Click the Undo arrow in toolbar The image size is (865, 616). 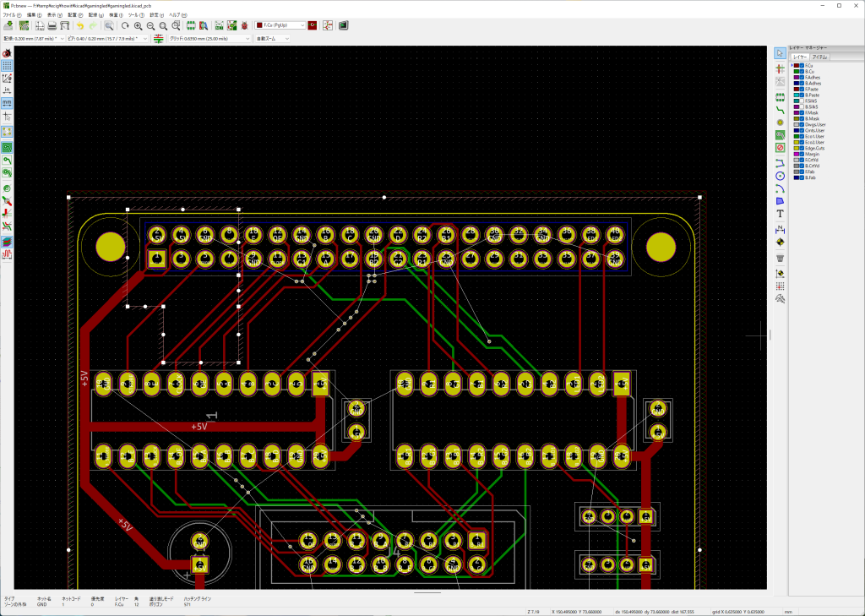coord(80,26)
